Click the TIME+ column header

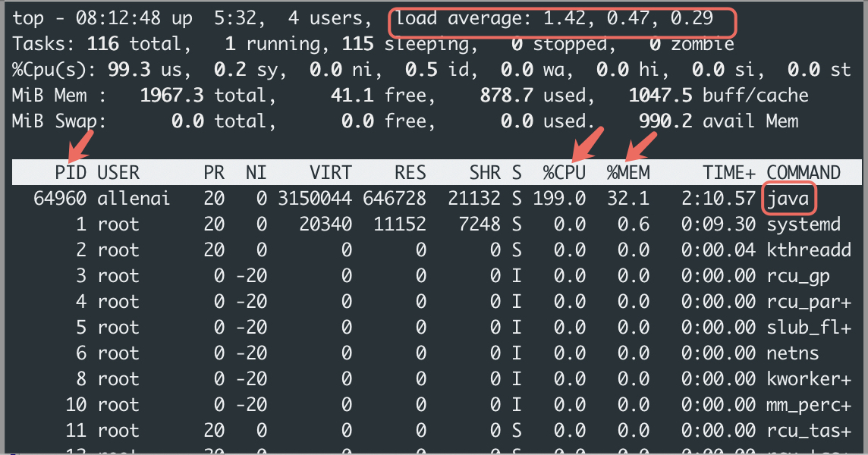point(725,172)
